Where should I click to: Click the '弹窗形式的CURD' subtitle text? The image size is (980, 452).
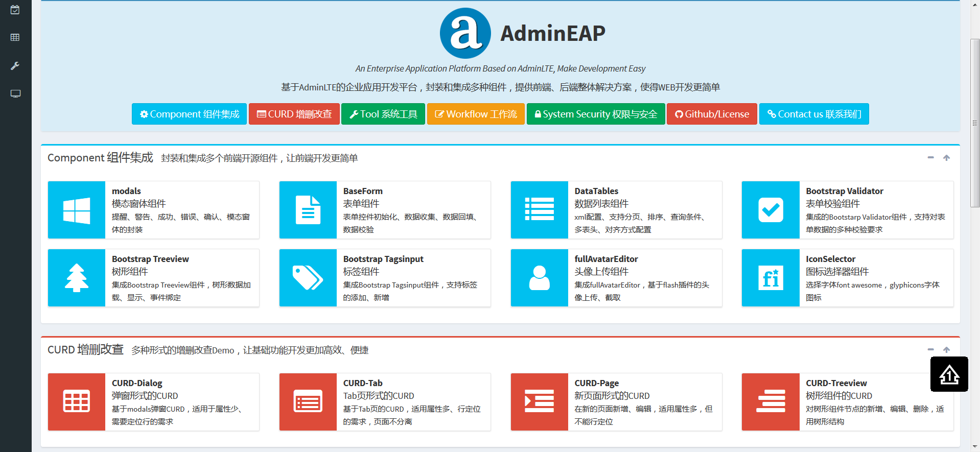pyautogui.click(x=145, y=396)
